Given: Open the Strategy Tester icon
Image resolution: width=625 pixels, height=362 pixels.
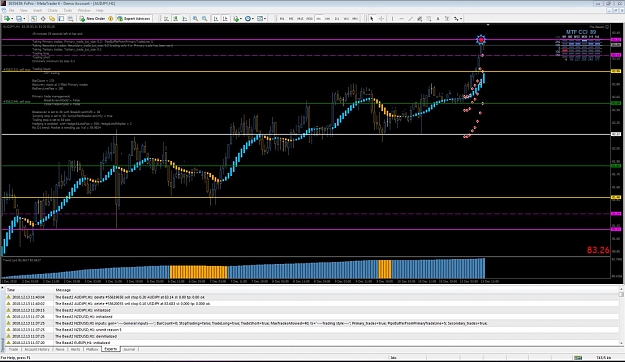Looking at the screenshot, I should (71, 18).
